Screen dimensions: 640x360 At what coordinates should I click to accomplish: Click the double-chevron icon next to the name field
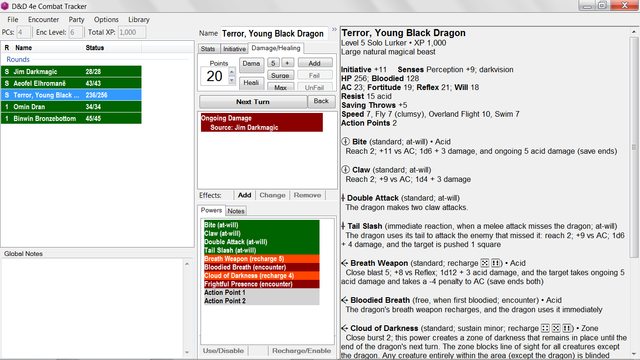(334, 29)
